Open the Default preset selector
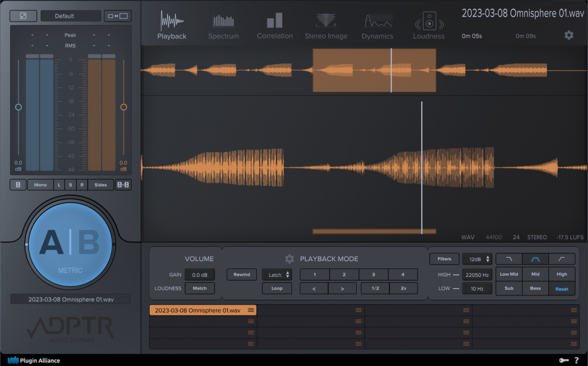This screenshot has width=588, height=366. (71, 16)
